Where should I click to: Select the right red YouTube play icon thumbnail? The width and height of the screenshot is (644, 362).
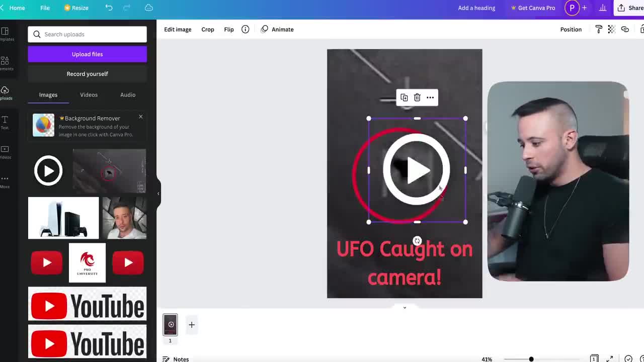[128, 262]
